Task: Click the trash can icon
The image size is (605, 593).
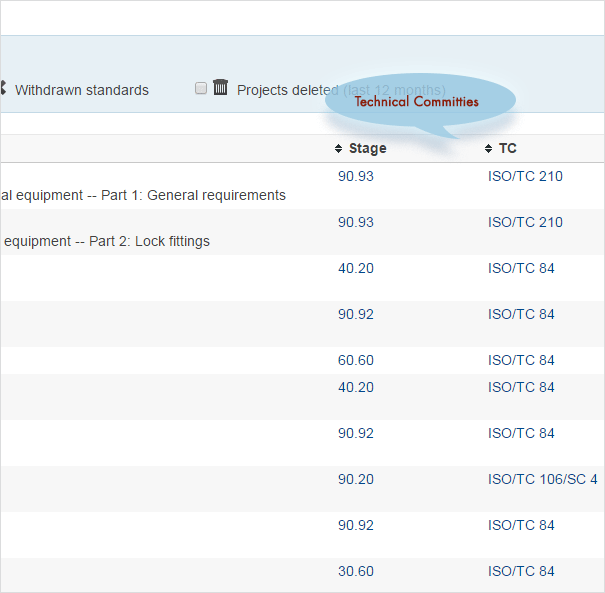Action: tap(221, 88)
